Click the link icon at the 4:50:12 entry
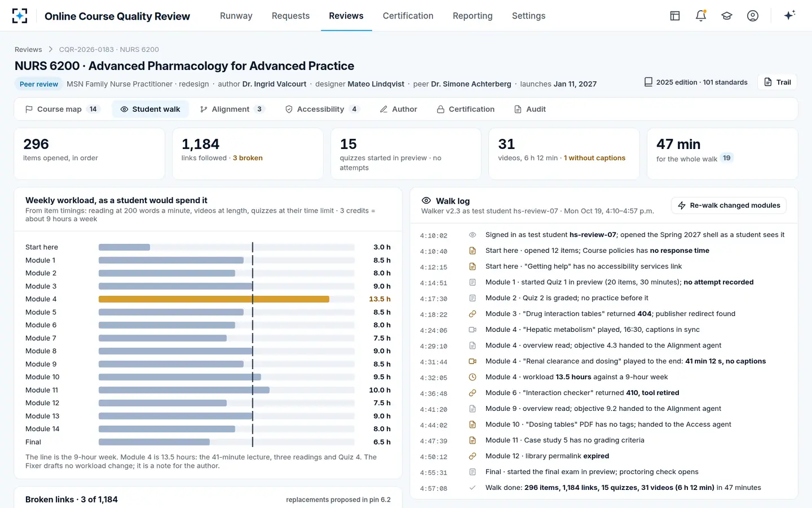This screenshot has width=812, height=508. coord(473,456)
